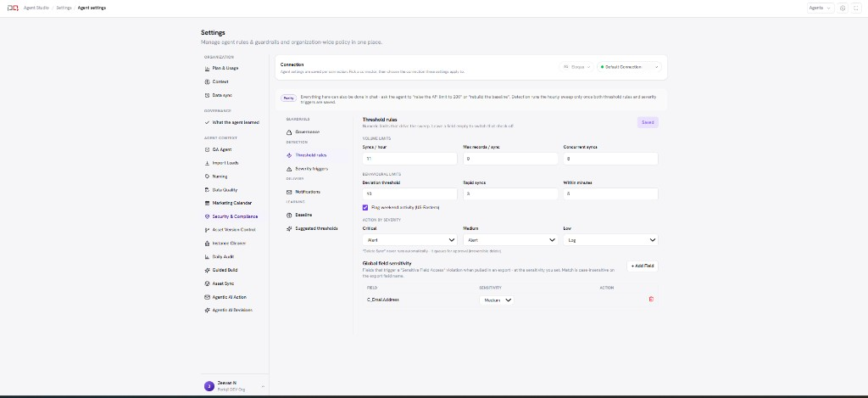
Task: Click the Plan & Usage chart icon
Action: coord(207,68)
